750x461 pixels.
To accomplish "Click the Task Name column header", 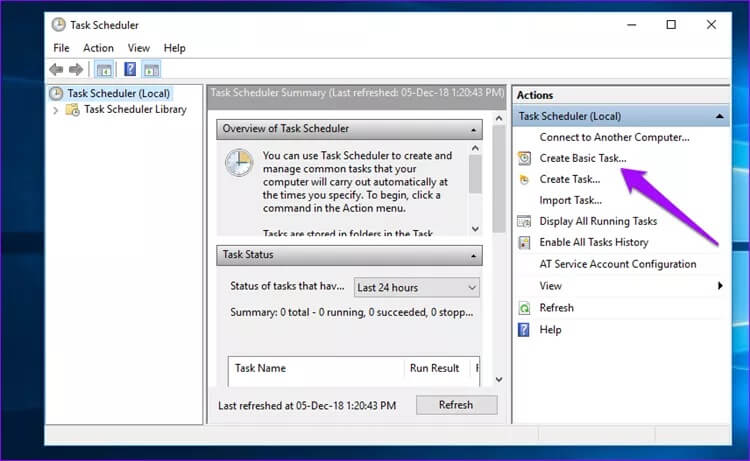I will (260, 368).
